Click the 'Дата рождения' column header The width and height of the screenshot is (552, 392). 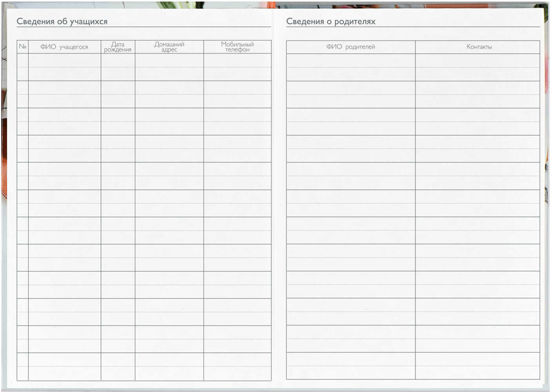[118, 47]
